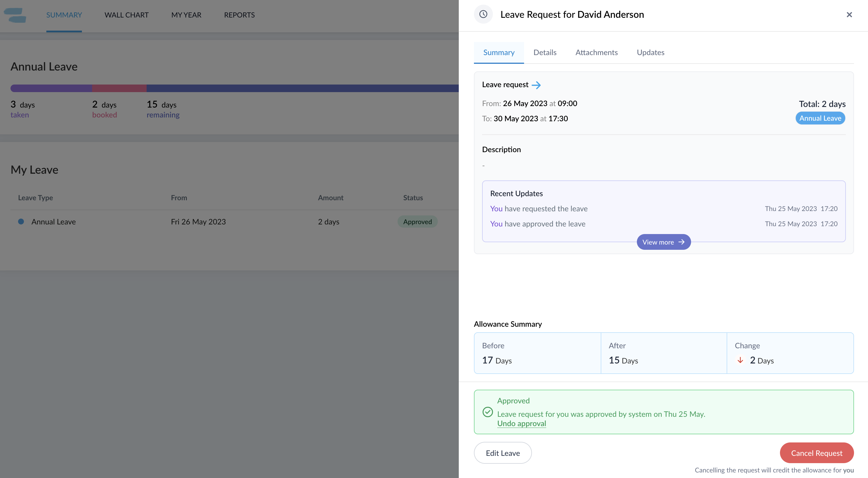
Task: Open the Reports tab
Action: pyautogui.click(x=239, y=15)
